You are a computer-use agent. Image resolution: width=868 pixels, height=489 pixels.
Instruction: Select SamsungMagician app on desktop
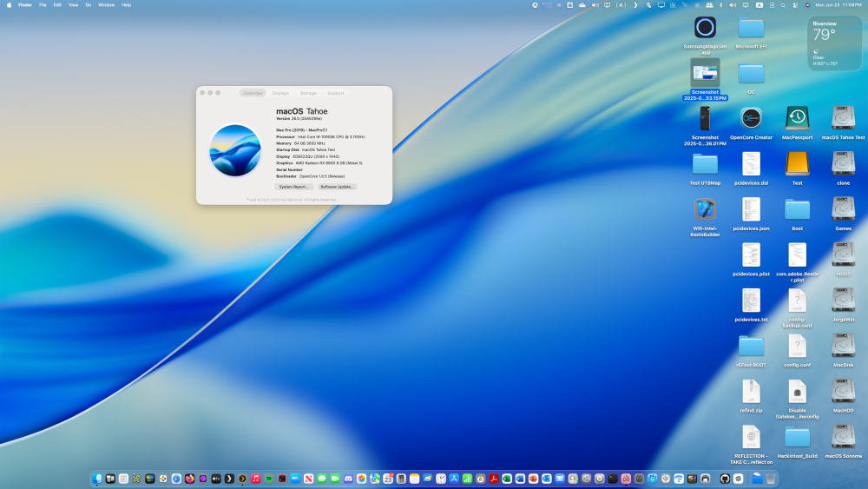pos(705,28)
